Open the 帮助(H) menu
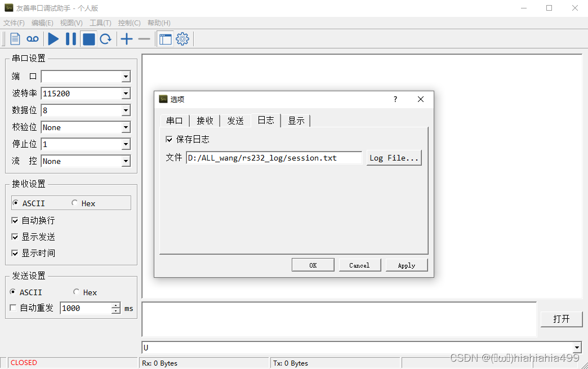Screen dimensions: 588x369 [159, 23]
